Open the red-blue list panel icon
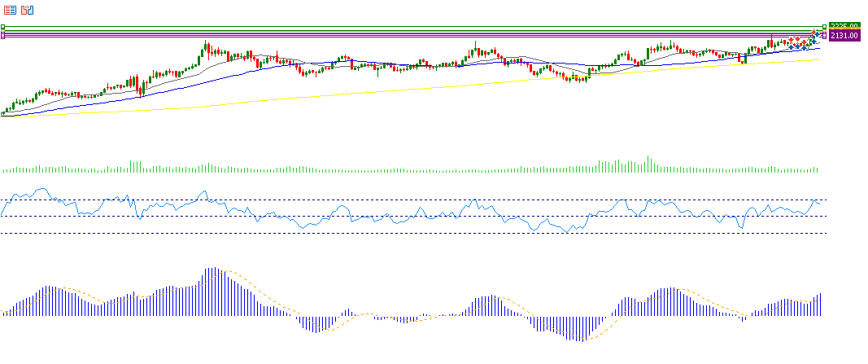 (x=10, y=11)
